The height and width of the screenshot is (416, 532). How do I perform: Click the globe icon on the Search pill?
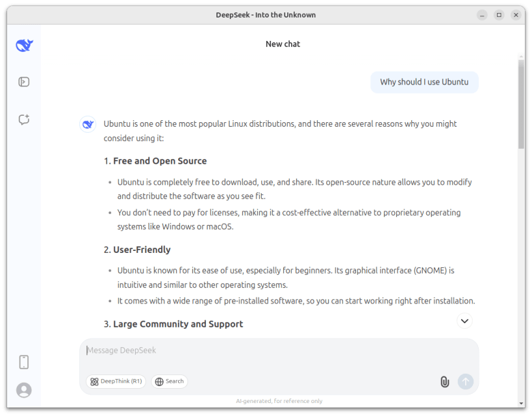tap(159, 382)
